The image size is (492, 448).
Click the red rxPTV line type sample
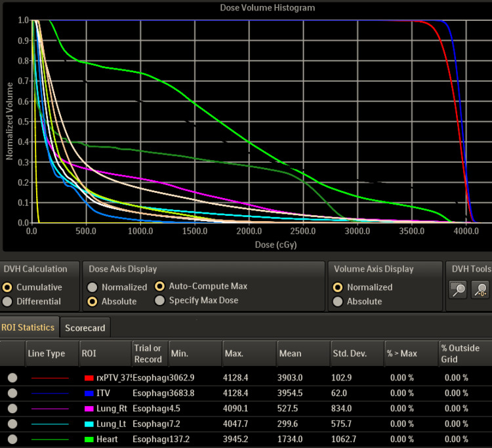coord(50,378)
